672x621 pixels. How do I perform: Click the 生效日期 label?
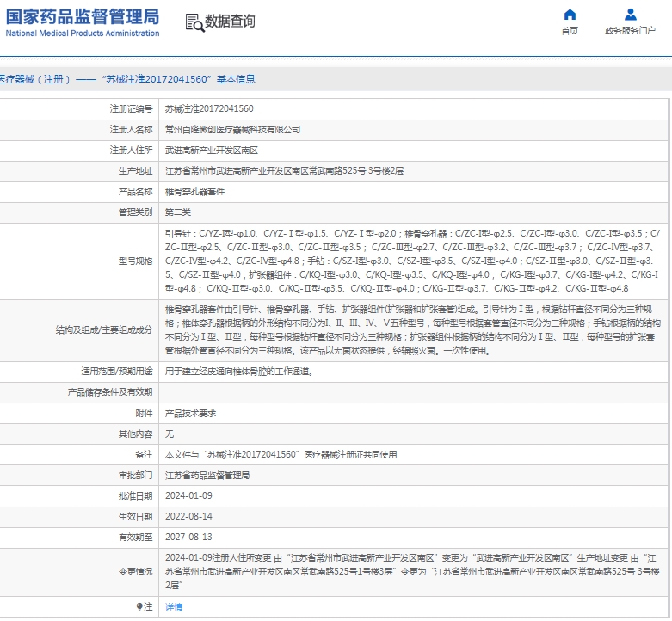pos(135,517)
